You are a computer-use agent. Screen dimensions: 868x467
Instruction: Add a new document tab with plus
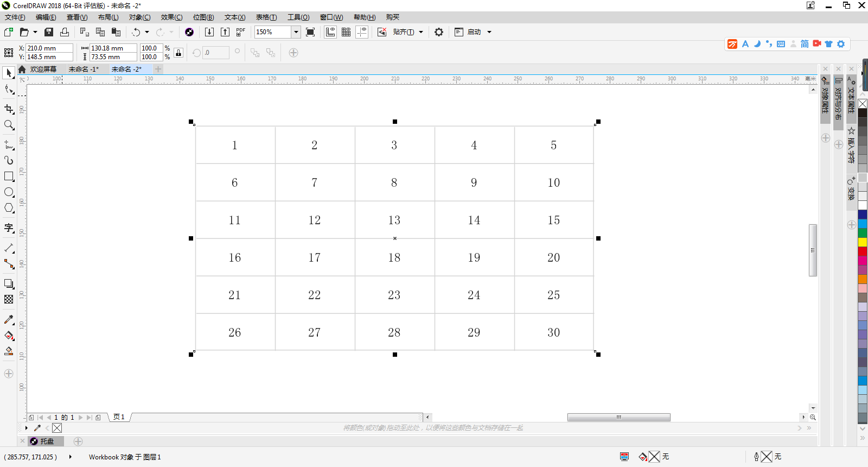pos(158,69)
